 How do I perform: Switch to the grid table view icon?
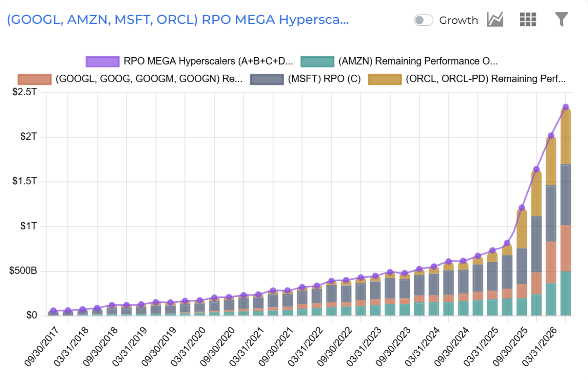point(528,19)
